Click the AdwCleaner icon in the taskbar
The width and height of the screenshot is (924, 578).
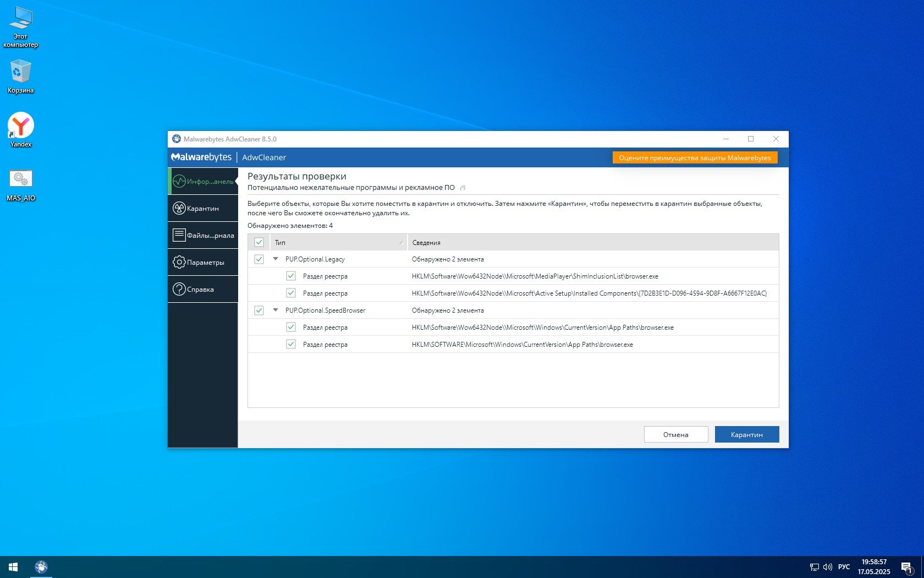click(41, 567)
